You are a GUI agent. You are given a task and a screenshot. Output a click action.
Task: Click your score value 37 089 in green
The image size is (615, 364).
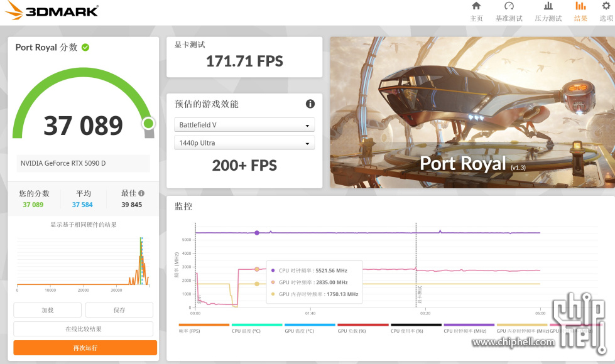pyautogui.click(x=33, y=205)
